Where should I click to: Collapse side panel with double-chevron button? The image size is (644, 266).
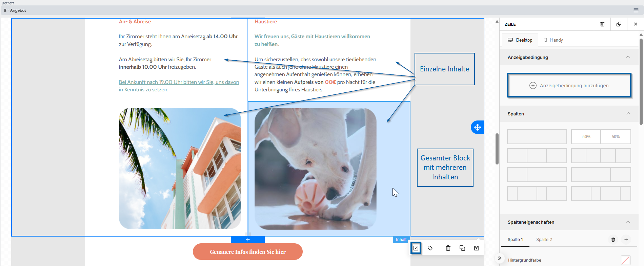click(499, 258)
